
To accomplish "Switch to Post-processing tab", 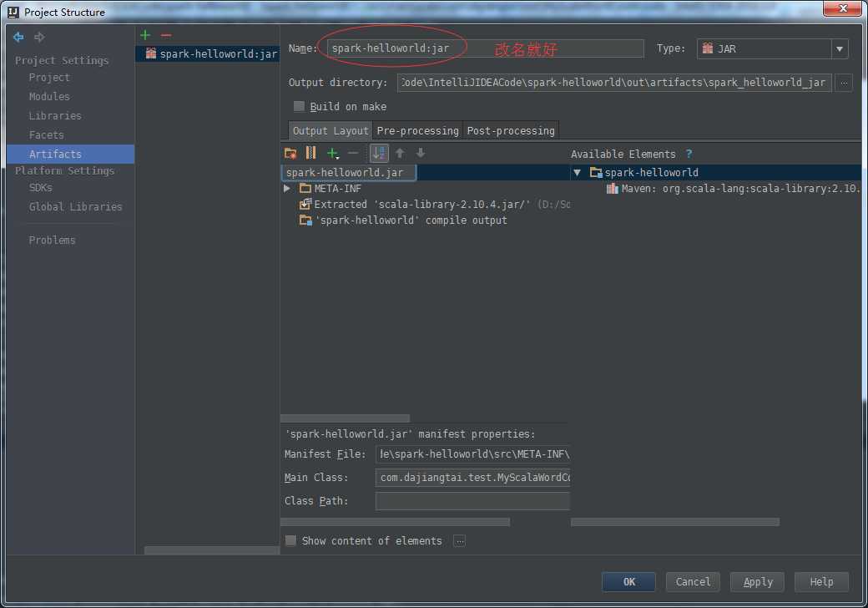I will pyautogui.click(x=511, y=130).
